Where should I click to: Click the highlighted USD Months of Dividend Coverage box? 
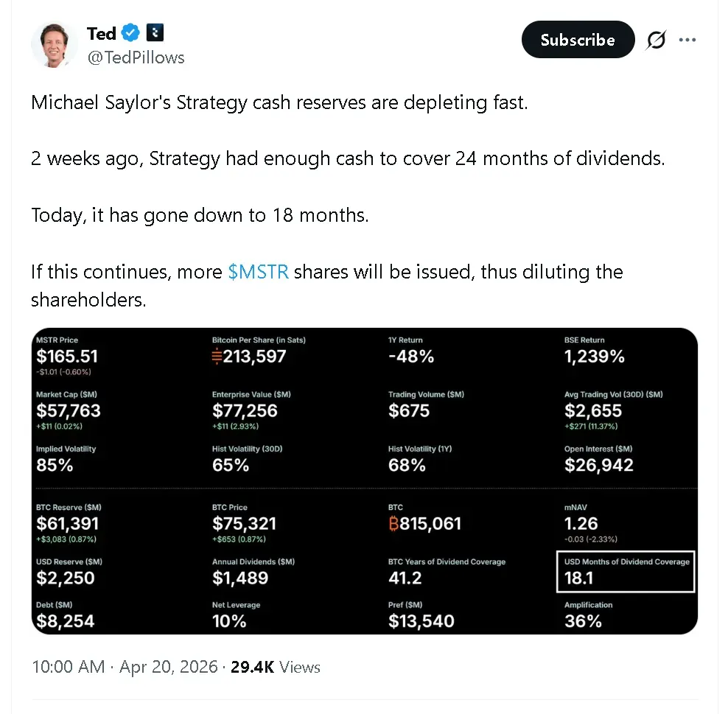626,571
